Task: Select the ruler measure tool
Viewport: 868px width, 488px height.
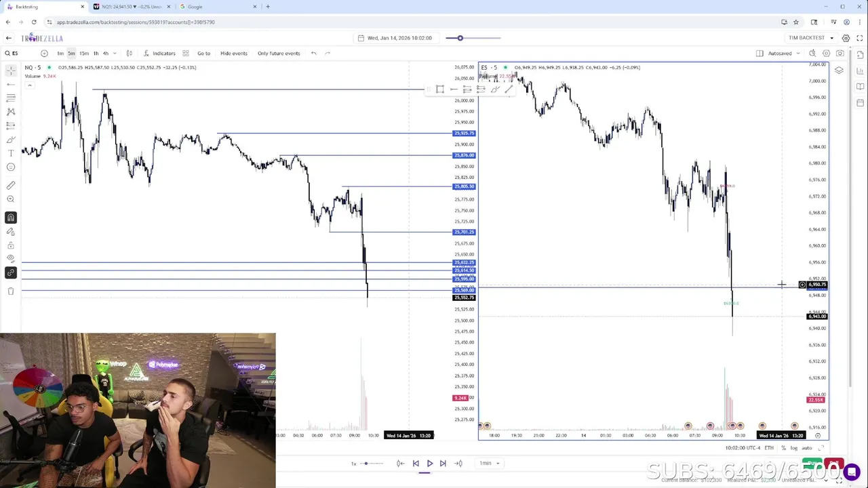Action: pos(11,185)
